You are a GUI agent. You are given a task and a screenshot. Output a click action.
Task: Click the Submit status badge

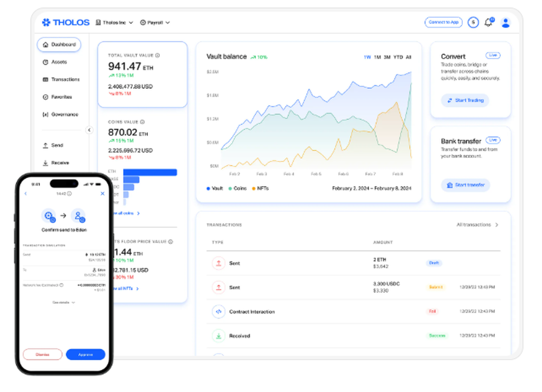(x=436, y=288)
